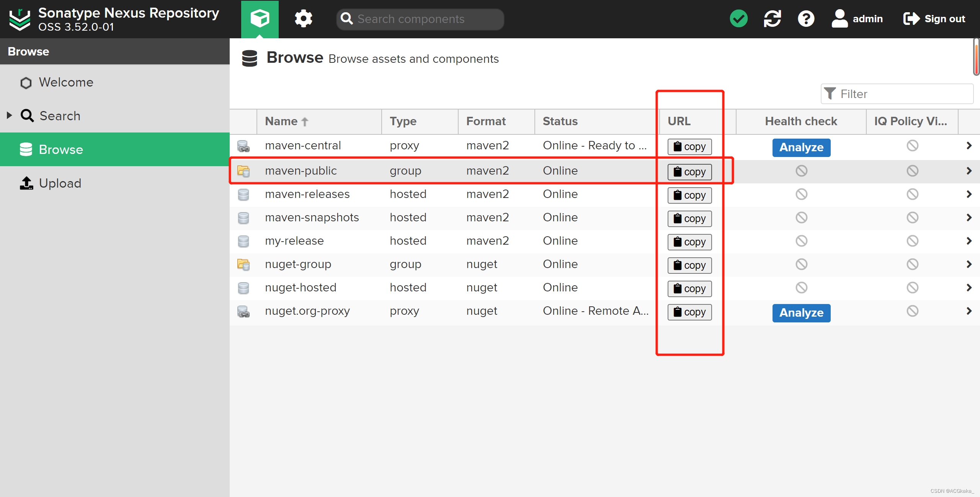Select Welcome menu item in sidebar
Image resolution: width=980 pixels, height=497 pixels.
pyautogui.click(x=67, y=82)
